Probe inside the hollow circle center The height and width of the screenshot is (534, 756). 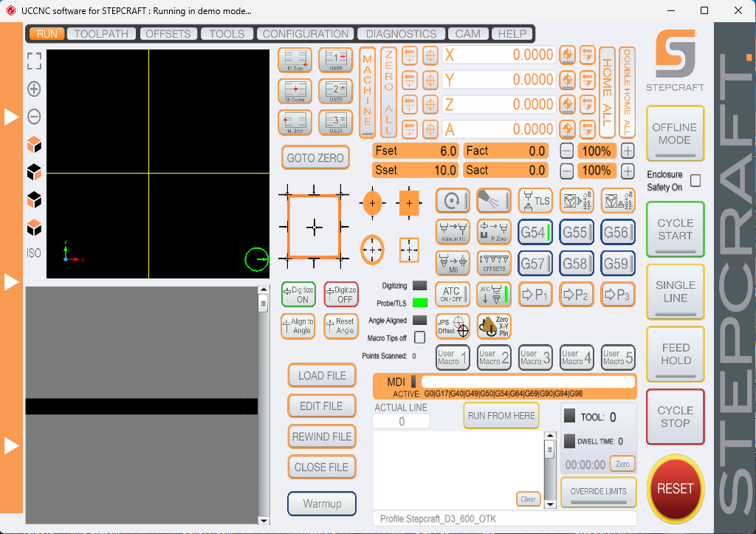[x=372, y=250]
